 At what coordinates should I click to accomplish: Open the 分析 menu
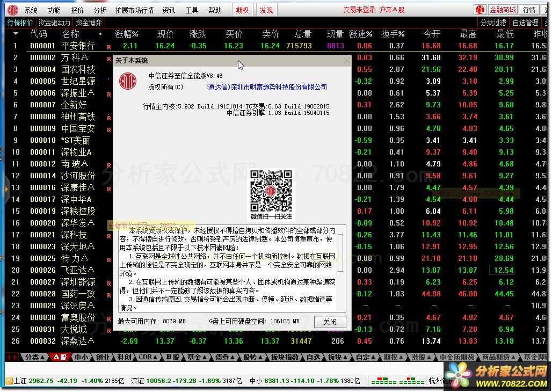pos(100,10)
